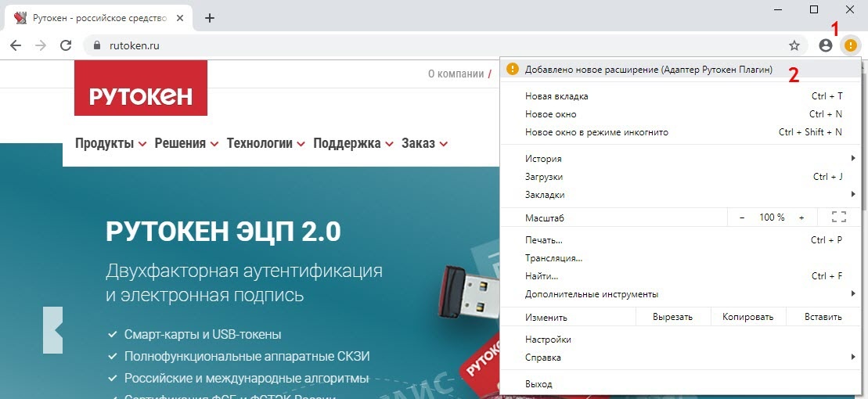The image size is (868, 399).
Task: Click the Вырезать button
Action: point(672,317)
